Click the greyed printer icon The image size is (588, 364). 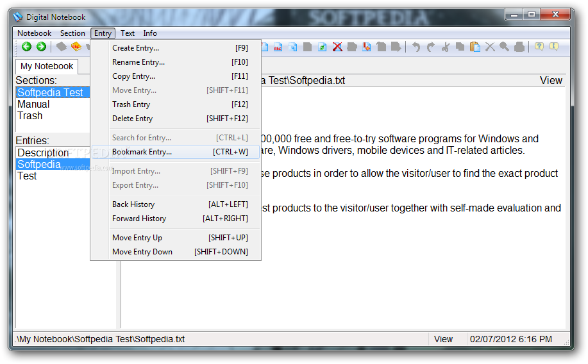point(519,47)
